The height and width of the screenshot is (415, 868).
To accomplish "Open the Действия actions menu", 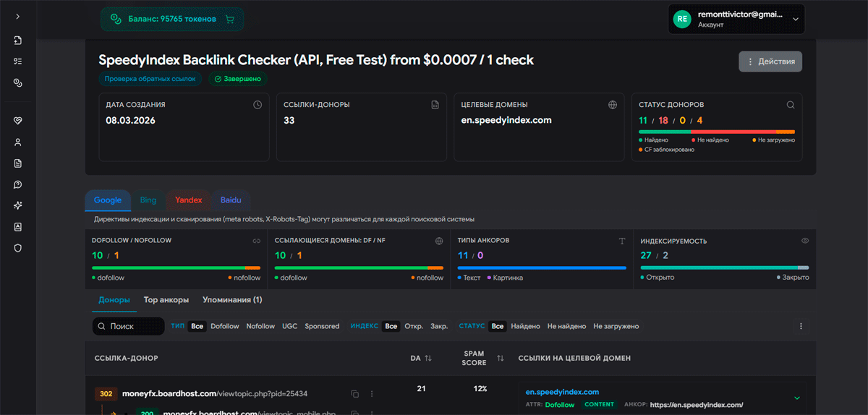I will [770, 61].
